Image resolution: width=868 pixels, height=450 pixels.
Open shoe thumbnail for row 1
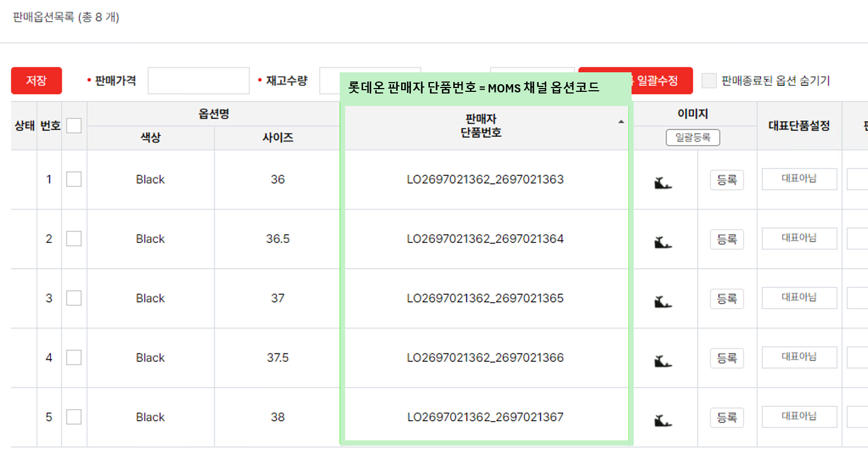pyautogui.click(x=663, y=183)
